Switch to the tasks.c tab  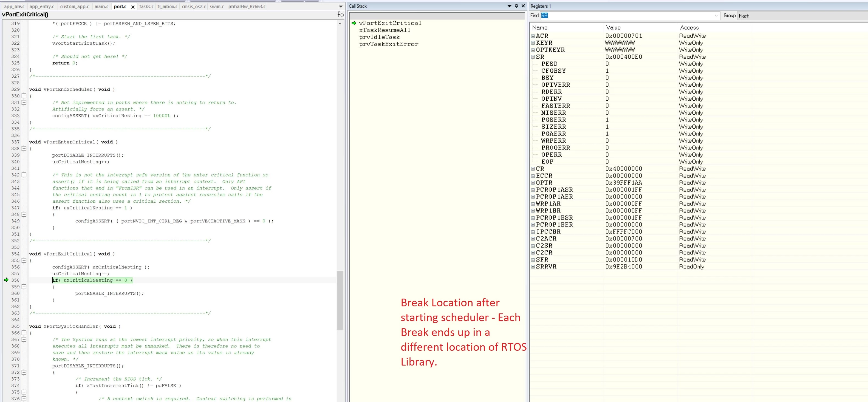pos(146,6)
